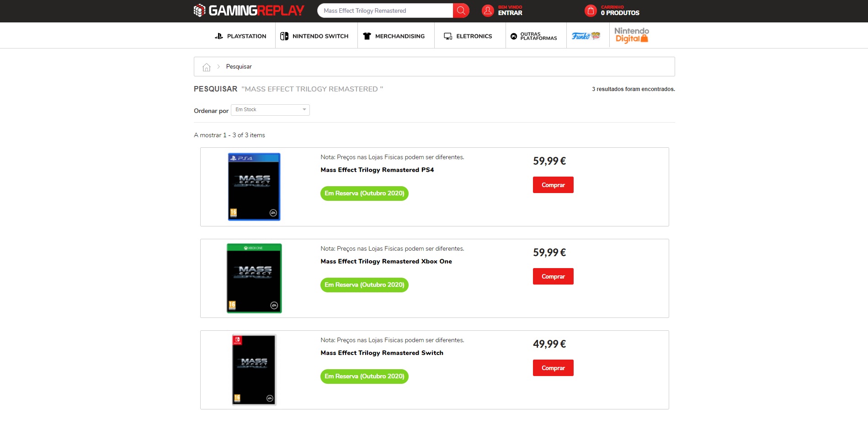Click the PS4 Em Reserva (Outubro 2020) badge

point(364,194)
